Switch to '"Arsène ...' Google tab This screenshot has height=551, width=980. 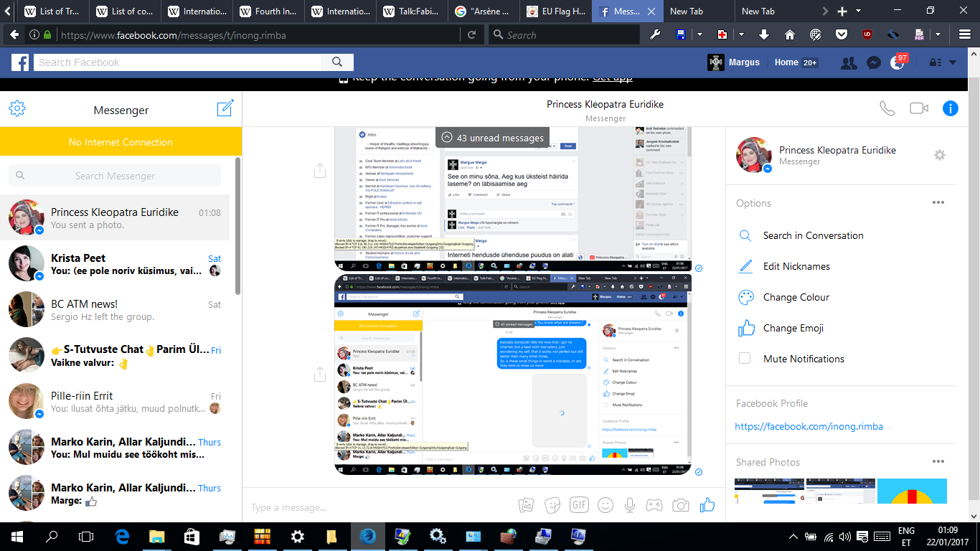coord(484,11)
